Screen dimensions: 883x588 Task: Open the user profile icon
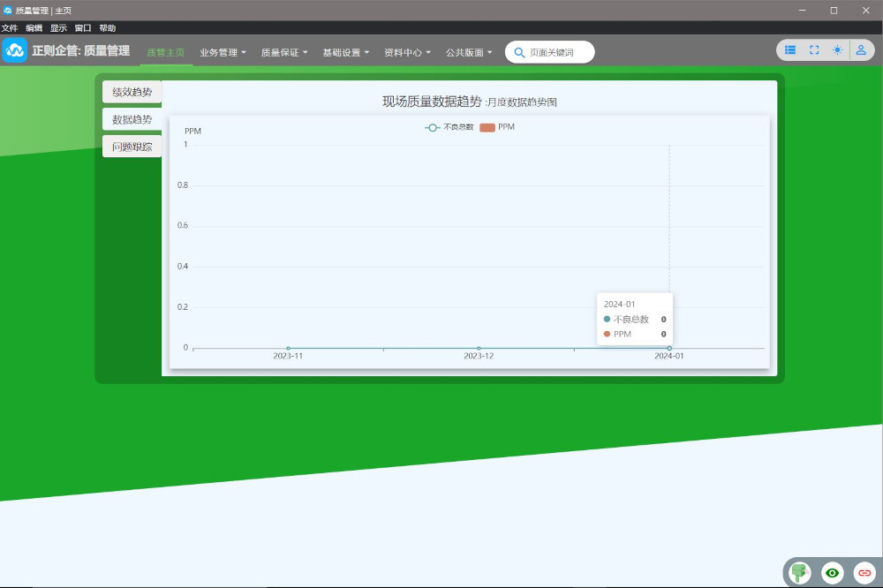(862, 50)
